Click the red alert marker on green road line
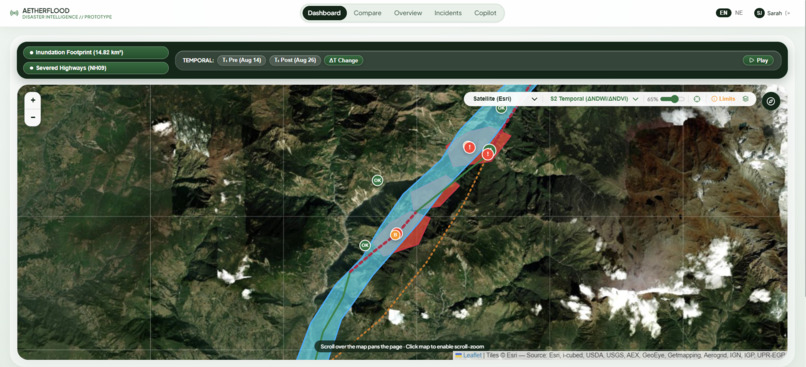806x367 pixels. (488, 154)
